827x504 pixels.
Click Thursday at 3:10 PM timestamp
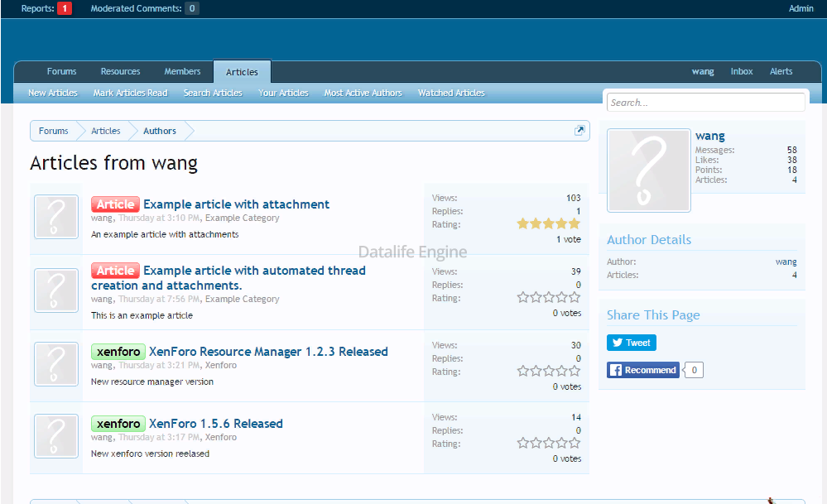point(159,218)
